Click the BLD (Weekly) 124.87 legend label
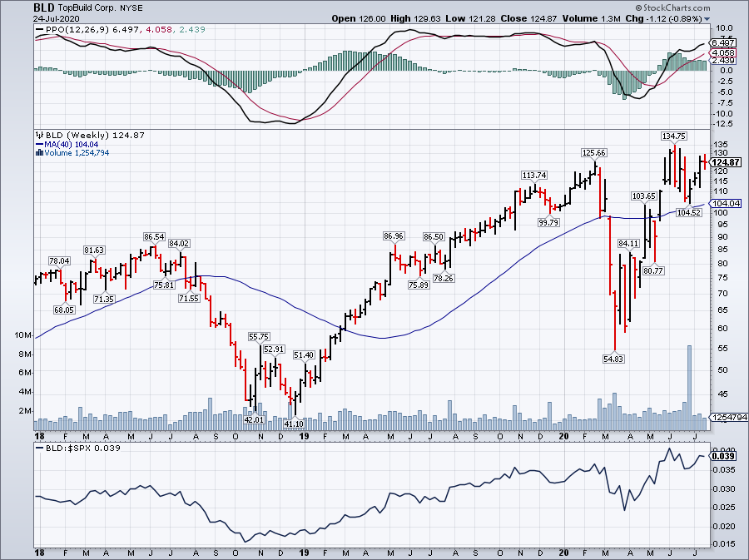 (95, 135)
